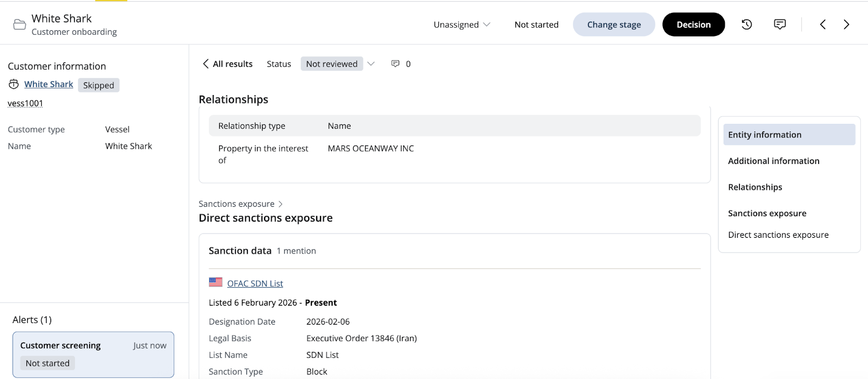Click the black Decision button
Viewport: 868px width, 379px height.
pyautogui.click(x=693, y=24)
